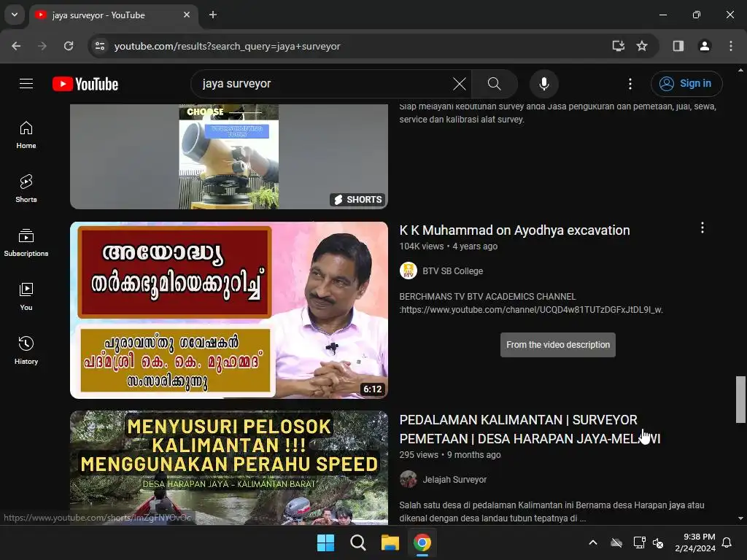Open Pedalaman Kalimantan Surveyor Pemetaan video title

[x=530, y=429]
